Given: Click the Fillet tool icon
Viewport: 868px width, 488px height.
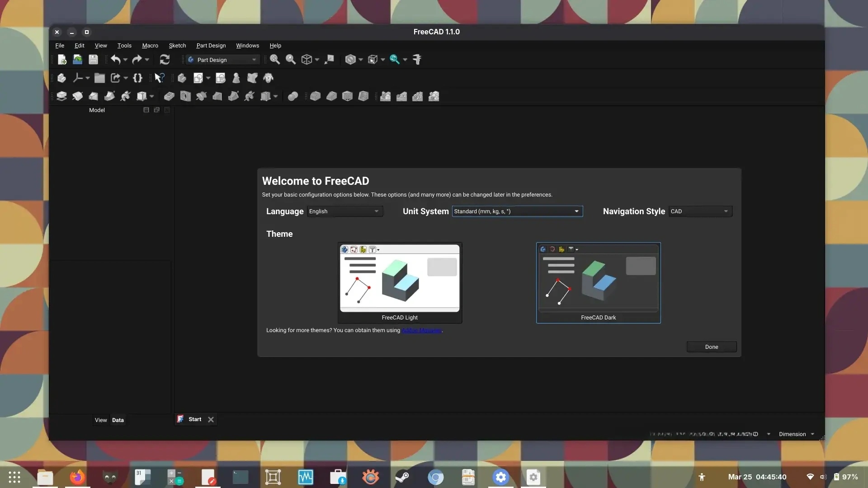Looking at the screenshot, I should coord(315,96).
